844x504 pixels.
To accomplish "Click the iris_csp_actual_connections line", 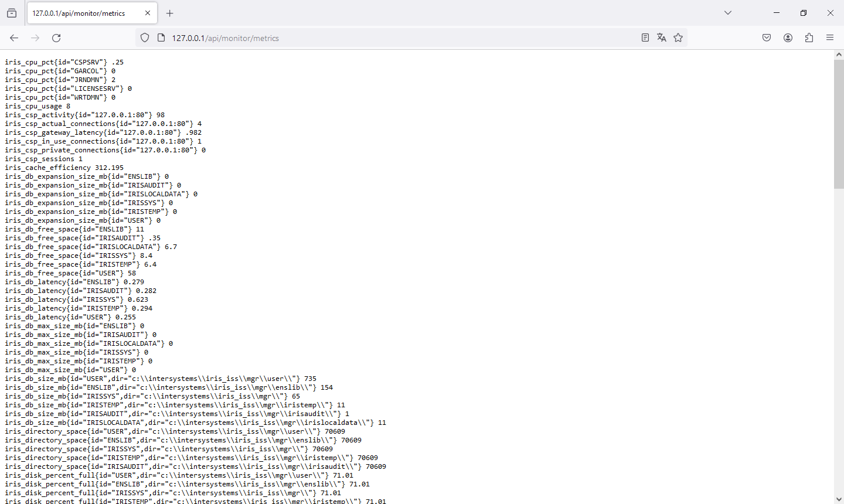I will point(103,124).
